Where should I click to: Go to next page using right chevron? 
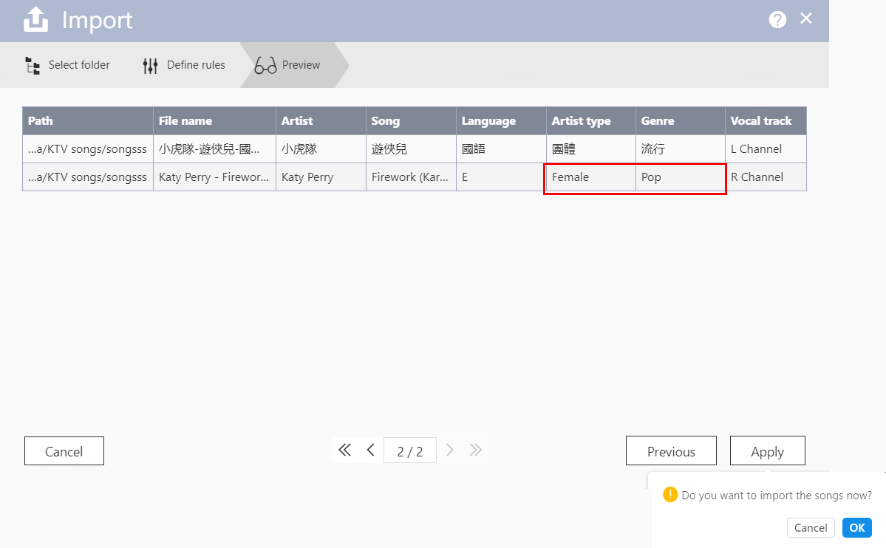pos(450,450)
